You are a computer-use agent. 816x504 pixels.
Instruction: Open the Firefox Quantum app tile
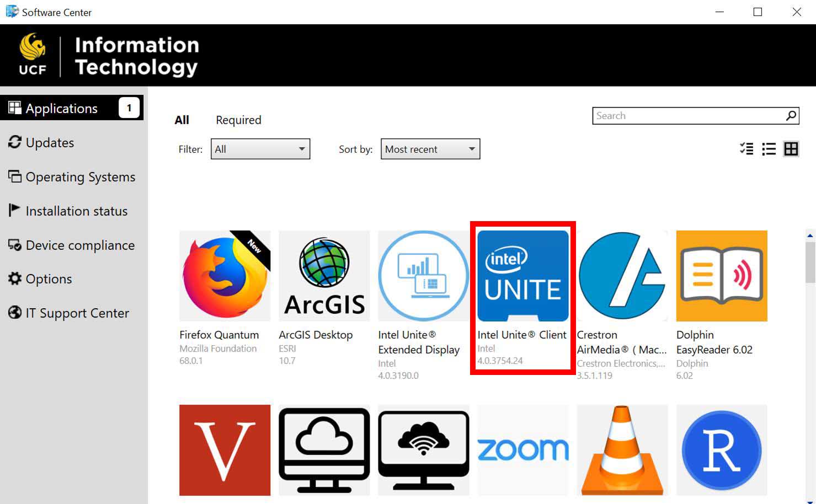[x=225, y=276]
